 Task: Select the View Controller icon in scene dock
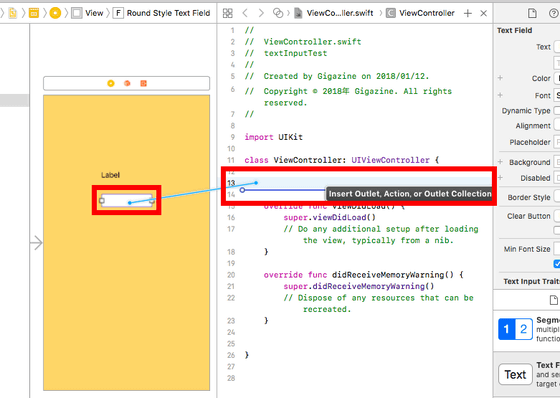[x=111, y=84]
